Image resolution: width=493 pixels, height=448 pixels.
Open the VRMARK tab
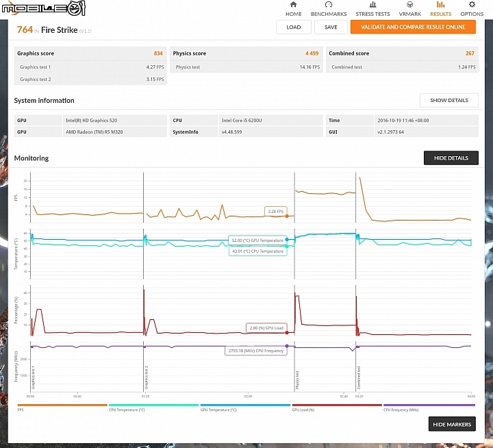click(409, 14)
